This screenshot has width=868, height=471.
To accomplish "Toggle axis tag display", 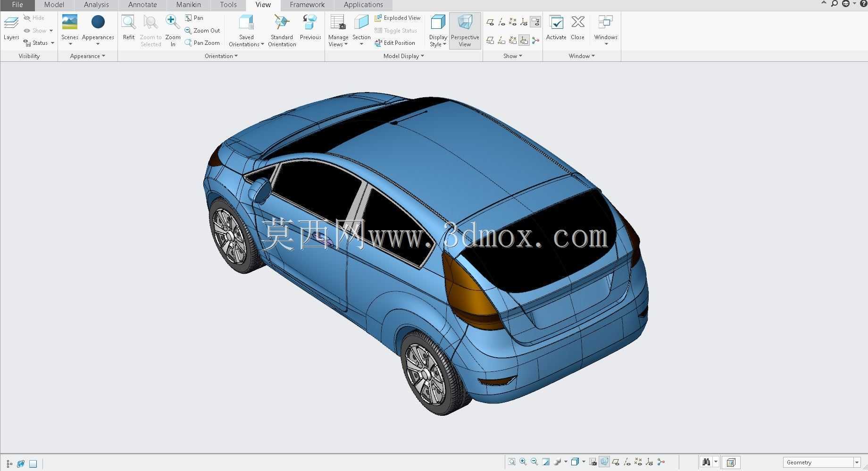I will (x=501, y=40).
